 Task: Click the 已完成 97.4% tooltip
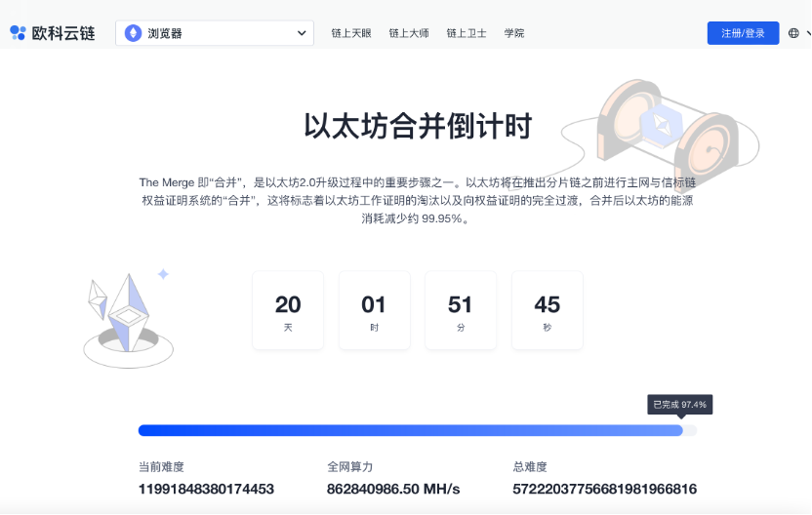[680, 404]
